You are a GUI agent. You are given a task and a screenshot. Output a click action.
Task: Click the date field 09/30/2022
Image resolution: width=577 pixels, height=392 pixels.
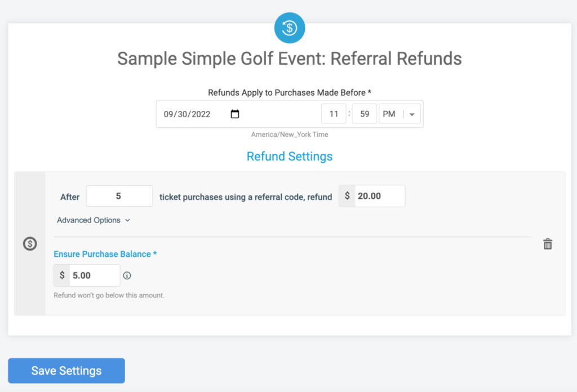(188, 114)
